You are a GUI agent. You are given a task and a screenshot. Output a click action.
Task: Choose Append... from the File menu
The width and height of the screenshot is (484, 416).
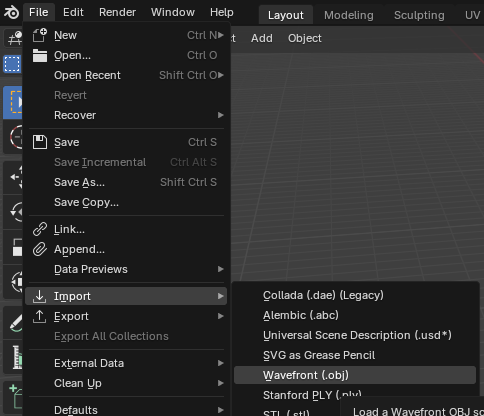tap(126, 249)
